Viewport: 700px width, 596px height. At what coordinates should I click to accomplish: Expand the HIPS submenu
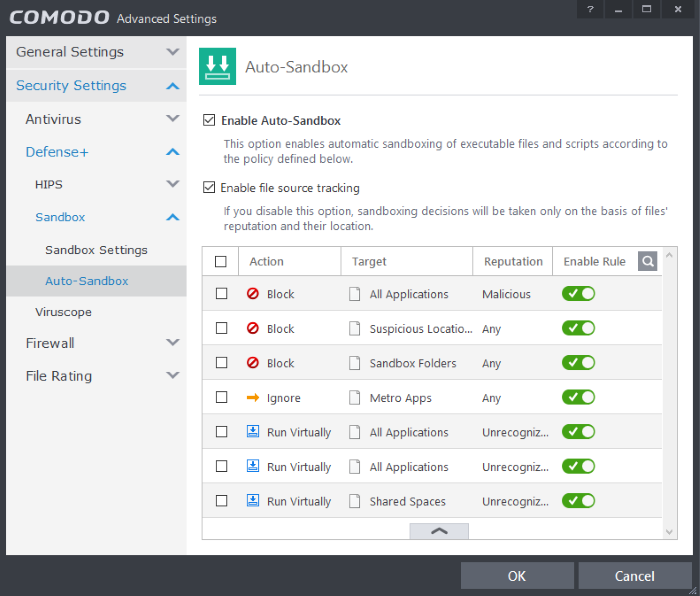pyautogui.click(x=96, y=184)
